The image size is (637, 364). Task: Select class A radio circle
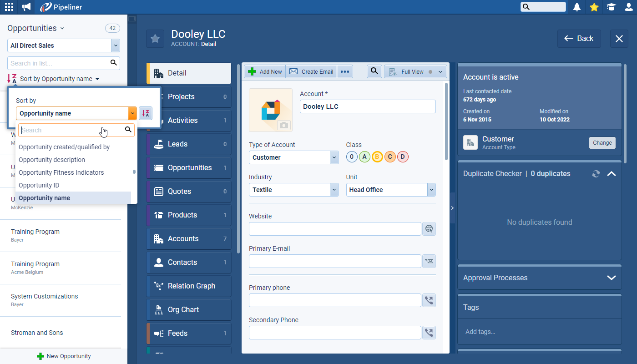[x=364, y=157]
